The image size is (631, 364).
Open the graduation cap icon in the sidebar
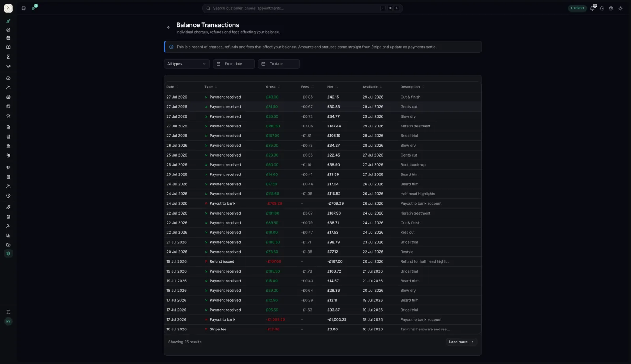pyautogui.click(x=8, y=66)
